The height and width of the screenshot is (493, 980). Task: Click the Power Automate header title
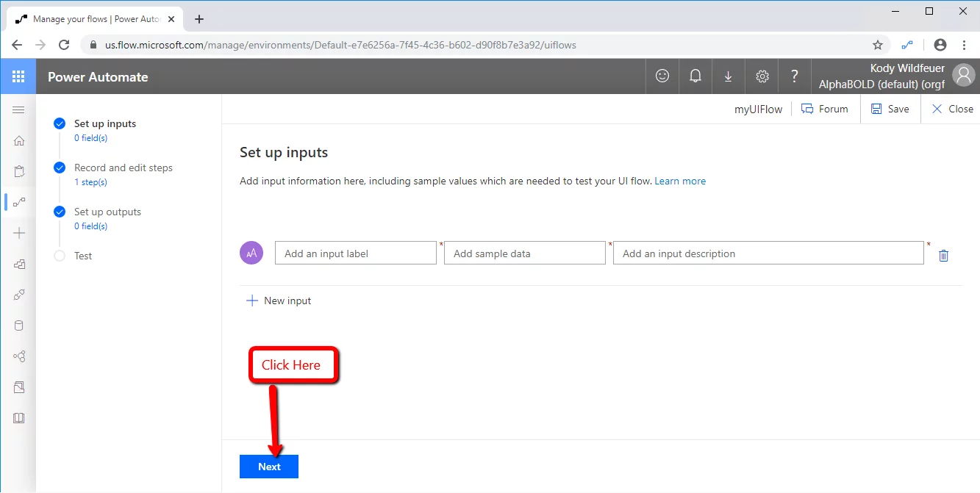(x=98, y=76)
